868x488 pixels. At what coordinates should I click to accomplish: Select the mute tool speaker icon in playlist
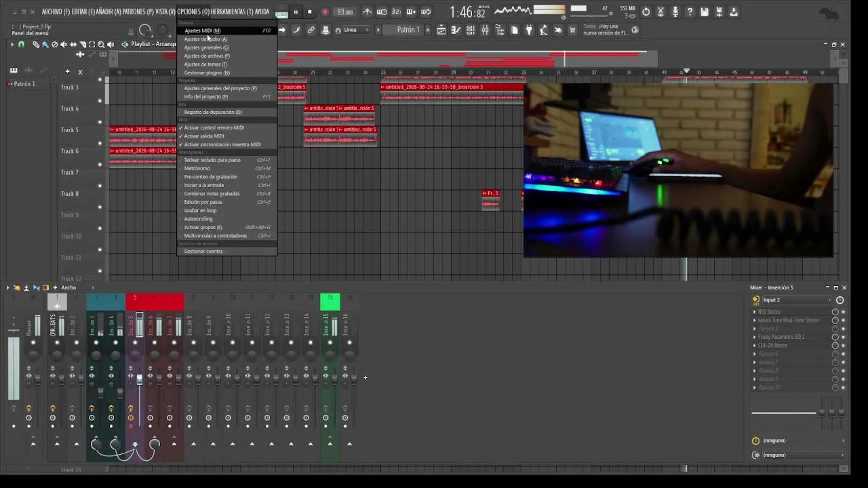click(64, 44)
